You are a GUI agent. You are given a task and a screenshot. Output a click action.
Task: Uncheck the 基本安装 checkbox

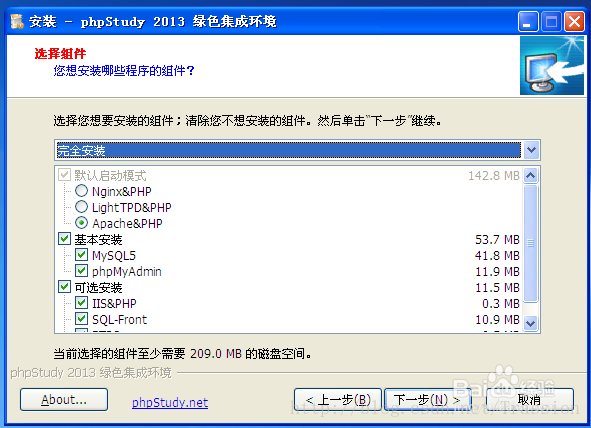pos(64,239)
